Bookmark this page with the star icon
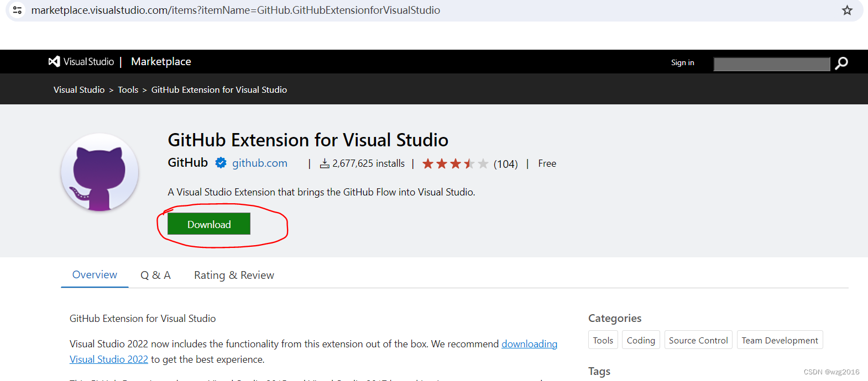Image resolution: width=868 pixels, height=381 pixels. click(847, 10)
